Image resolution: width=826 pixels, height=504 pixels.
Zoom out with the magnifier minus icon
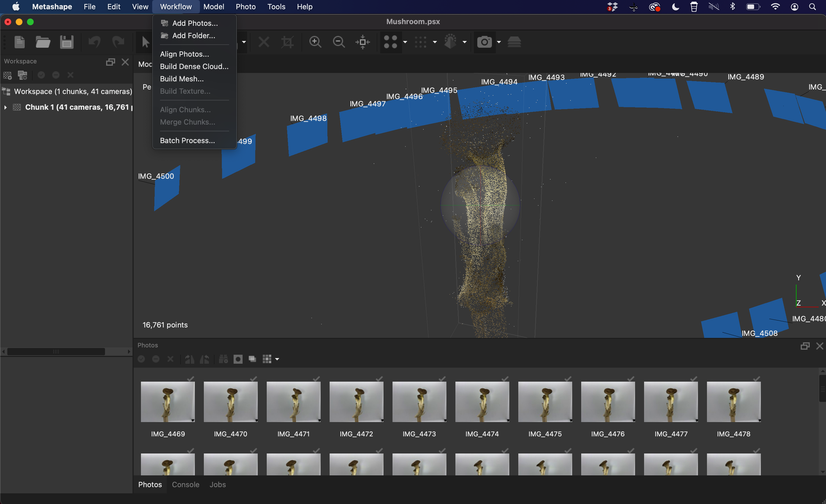coord(339,42)
